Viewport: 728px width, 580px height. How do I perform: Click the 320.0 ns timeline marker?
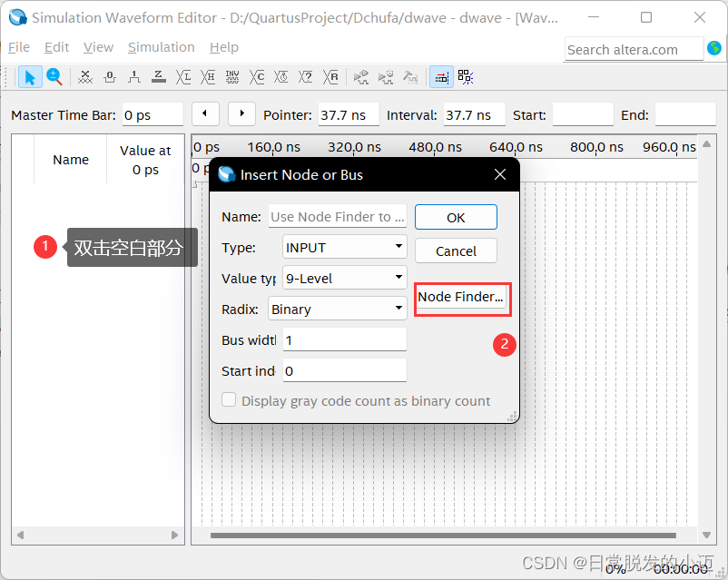click(x=354, y=147)
